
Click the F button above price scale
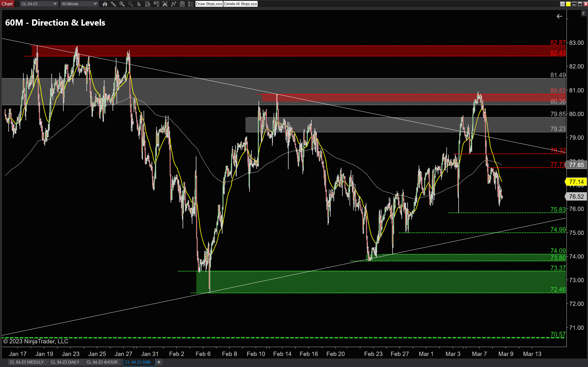[x=583, y=14]
